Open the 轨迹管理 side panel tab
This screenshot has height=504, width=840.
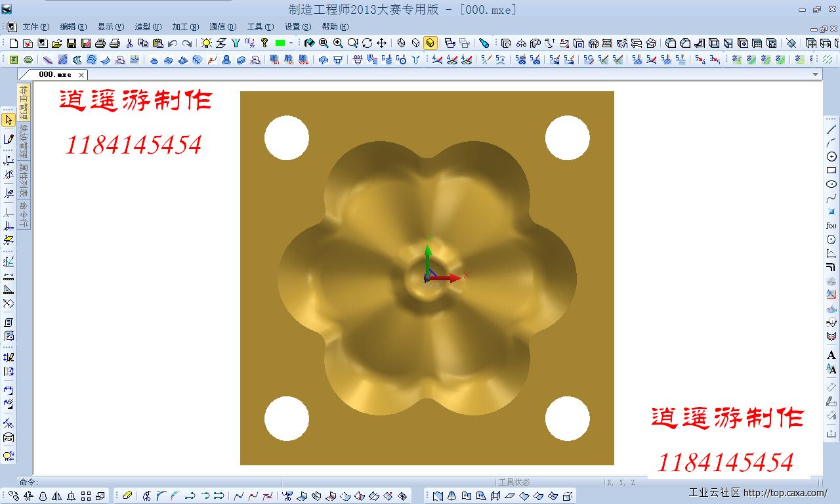24,141
